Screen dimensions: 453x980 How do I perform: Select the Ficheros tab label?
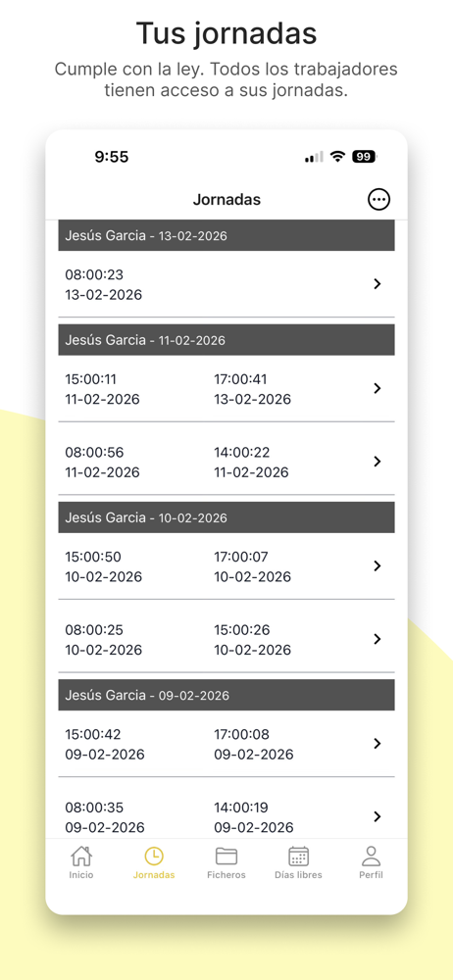[x=226, y=875]
